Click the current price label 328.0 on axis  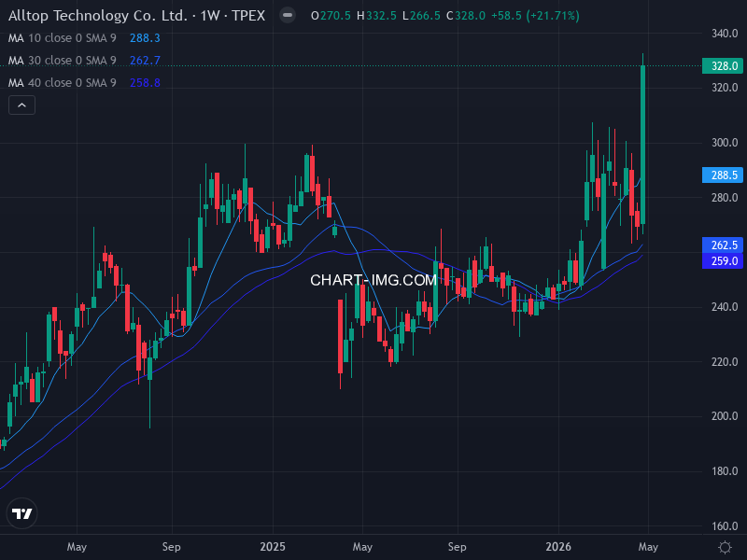tap(723, 65)
